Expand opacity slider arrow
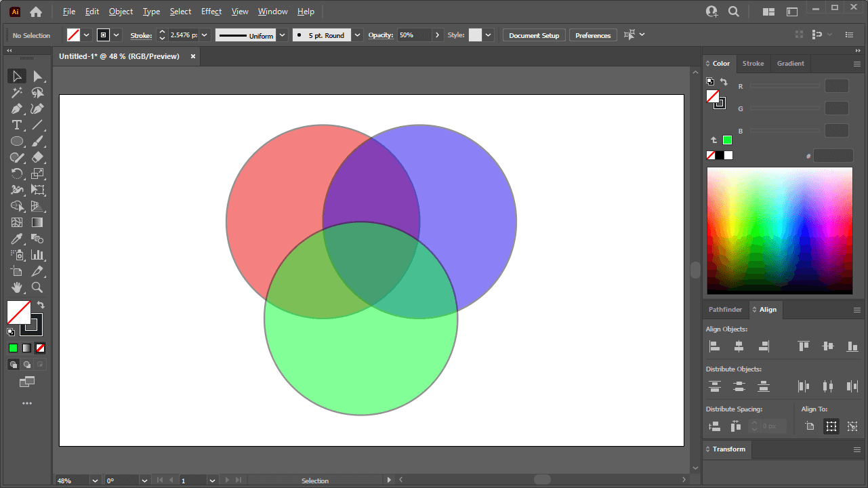868x488 pixels. click(437, 35)
